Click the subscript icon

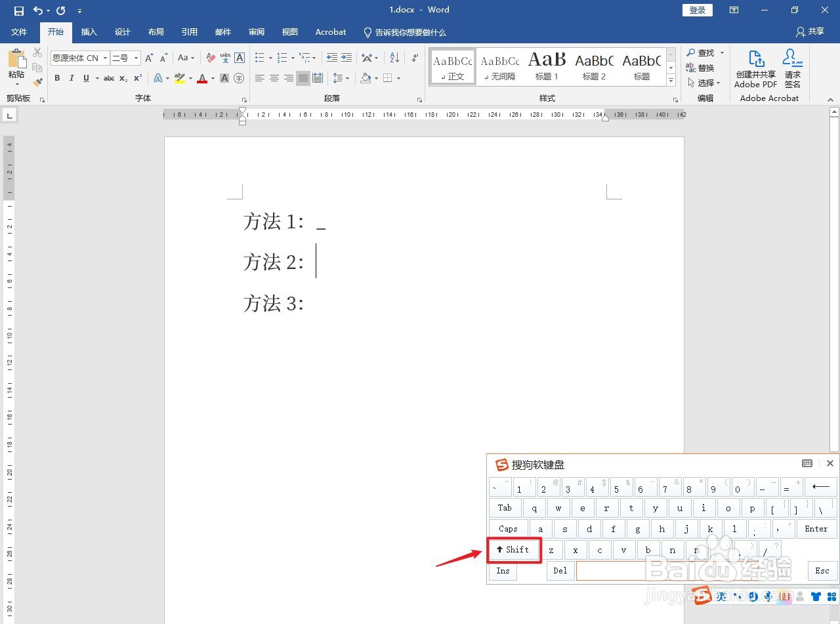122,77
